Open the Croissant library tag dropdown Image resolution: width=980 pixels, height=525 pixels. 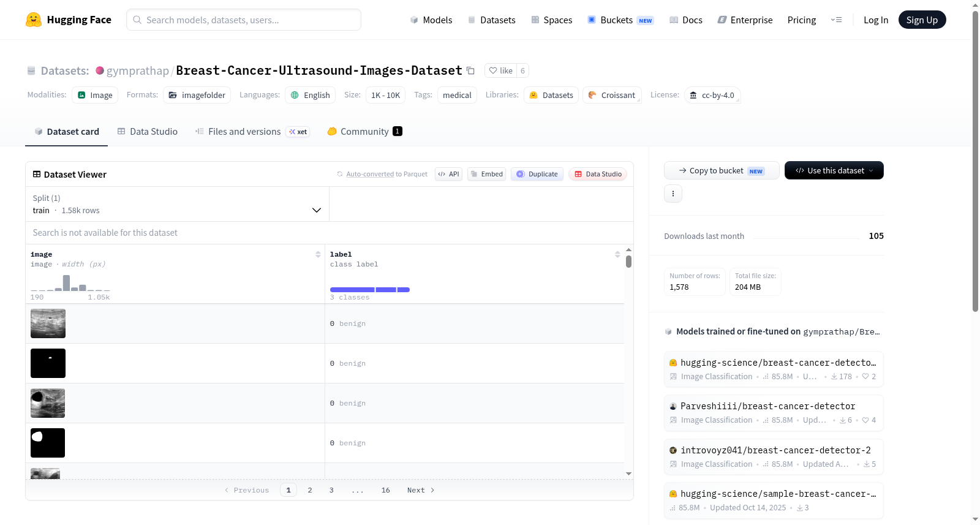click(612, 95)
